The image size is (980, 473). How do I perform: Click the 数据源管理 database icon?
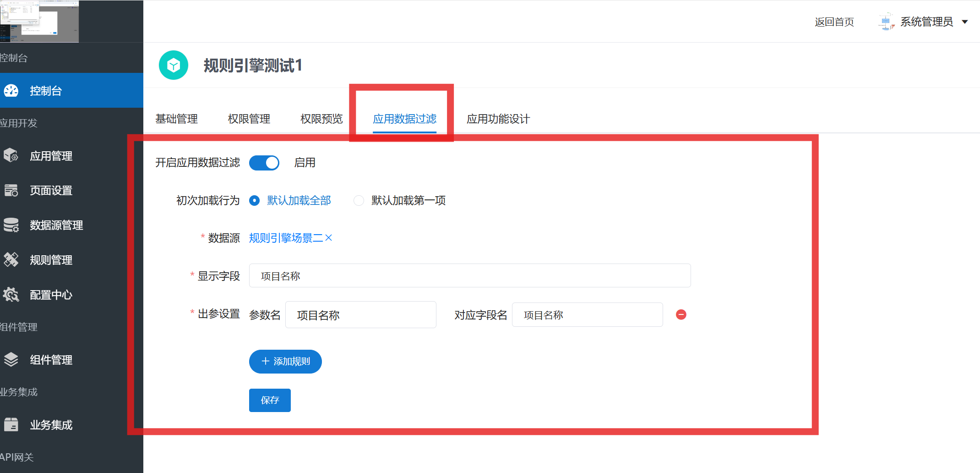point(11,225)
